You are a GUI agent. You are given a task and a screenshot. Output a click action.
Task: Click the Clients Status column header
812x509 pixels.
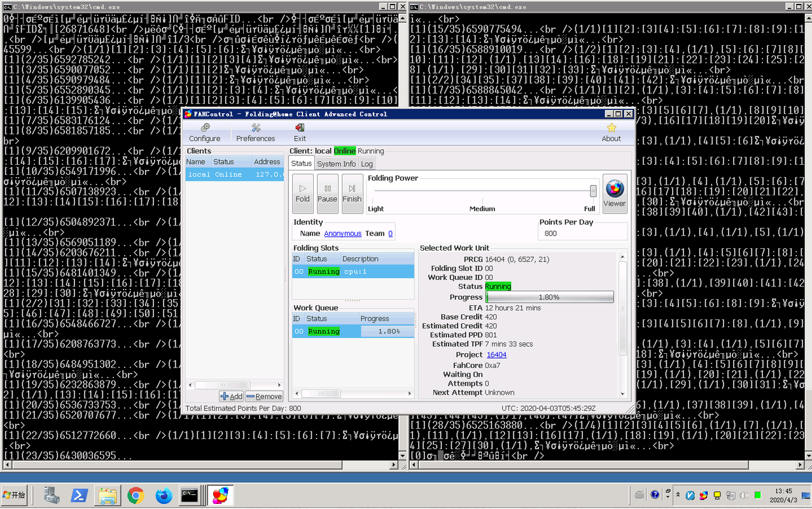tap(231, 162)
